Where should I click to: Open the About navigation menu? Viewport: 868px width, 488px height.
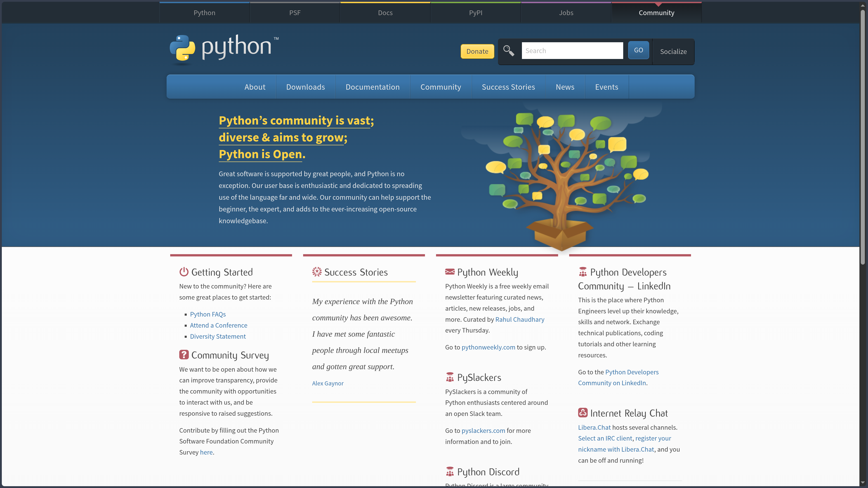point(255,87)
